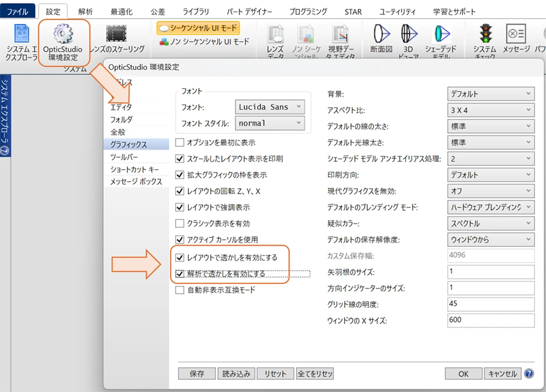Open the ノン シーケンシャル editor icon
Screen dimensions: 546x392
306,34
